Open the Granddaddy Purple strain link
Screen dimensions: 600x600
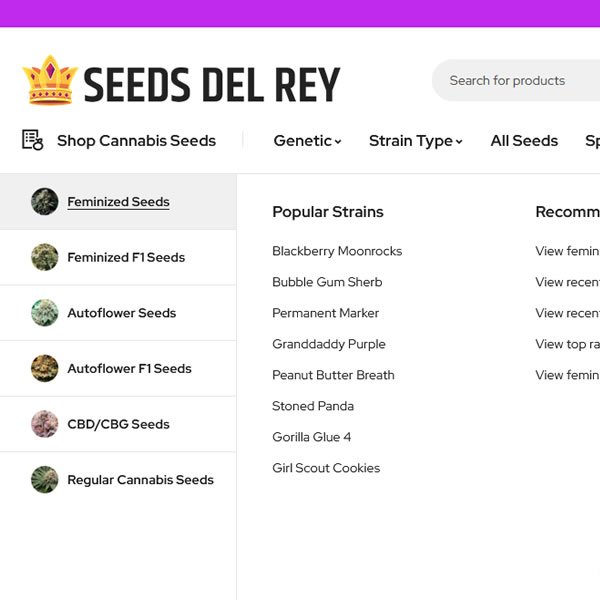(329, 344)
